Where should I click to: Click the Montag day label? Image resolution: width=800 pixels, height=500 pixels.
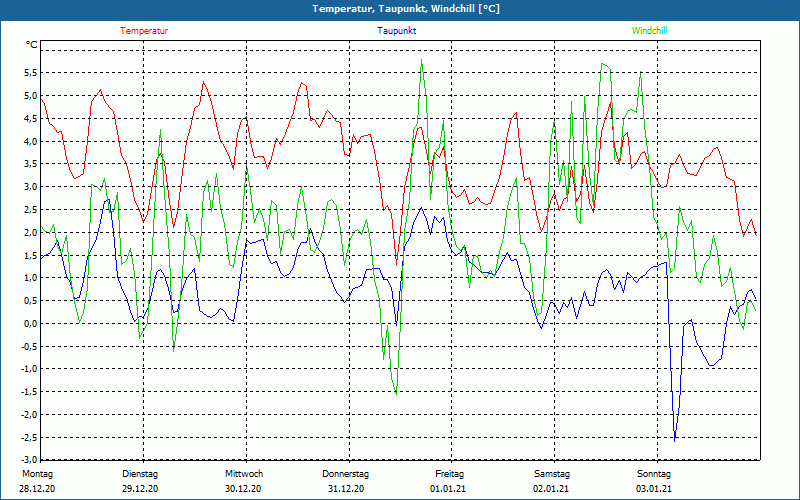(37, 474)
